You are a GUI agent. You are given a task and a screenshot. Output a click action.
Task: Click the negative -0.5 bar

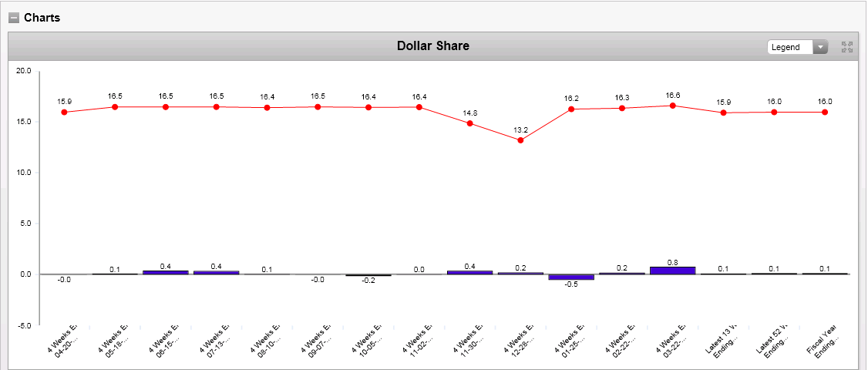(x=571, y=277)
